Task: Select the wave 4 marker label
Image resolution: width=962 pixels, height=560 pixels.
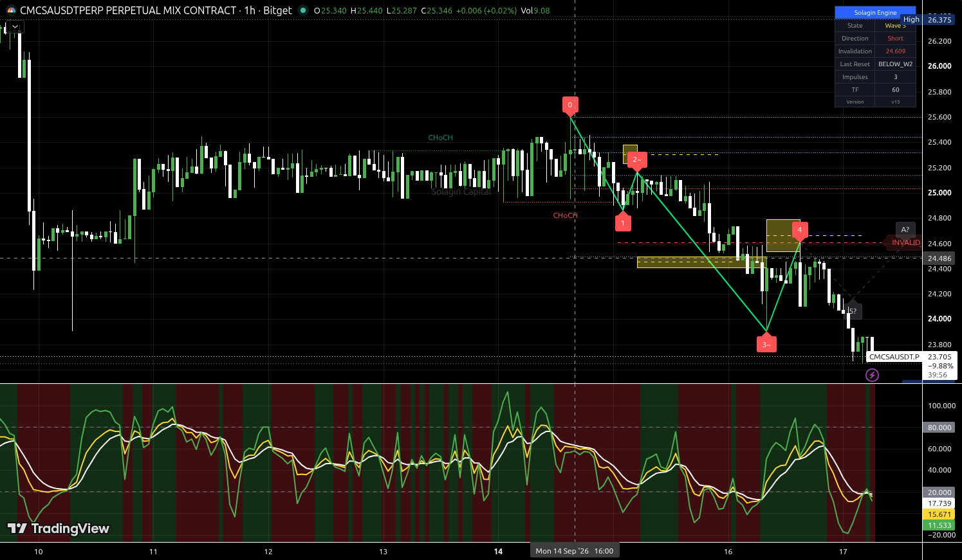Action: 800,230
